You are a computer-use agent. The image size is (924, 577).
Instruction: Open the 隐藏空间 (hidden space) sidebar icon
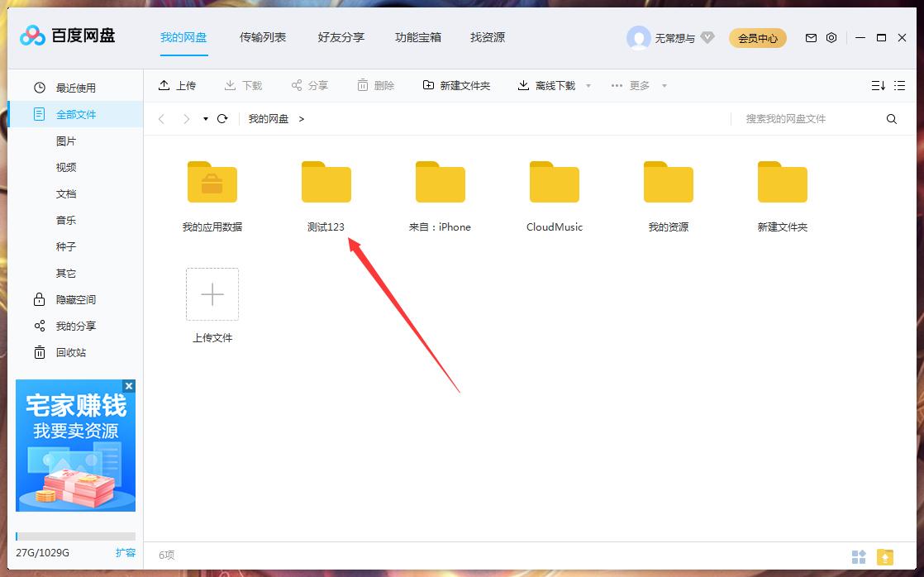coord(40,299)
